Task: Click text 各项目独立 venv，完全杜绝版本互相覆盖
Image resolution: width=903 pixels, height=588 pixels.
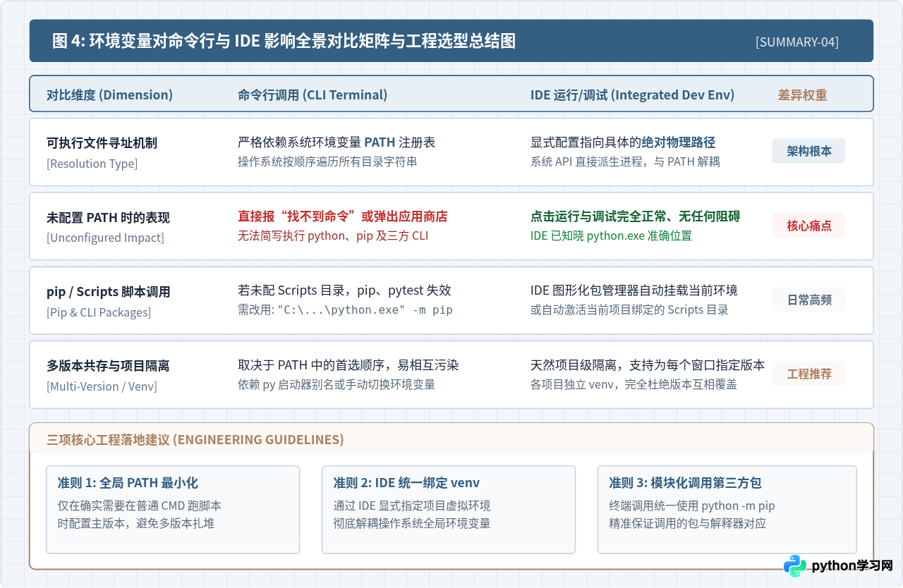Action: (634, 384)
